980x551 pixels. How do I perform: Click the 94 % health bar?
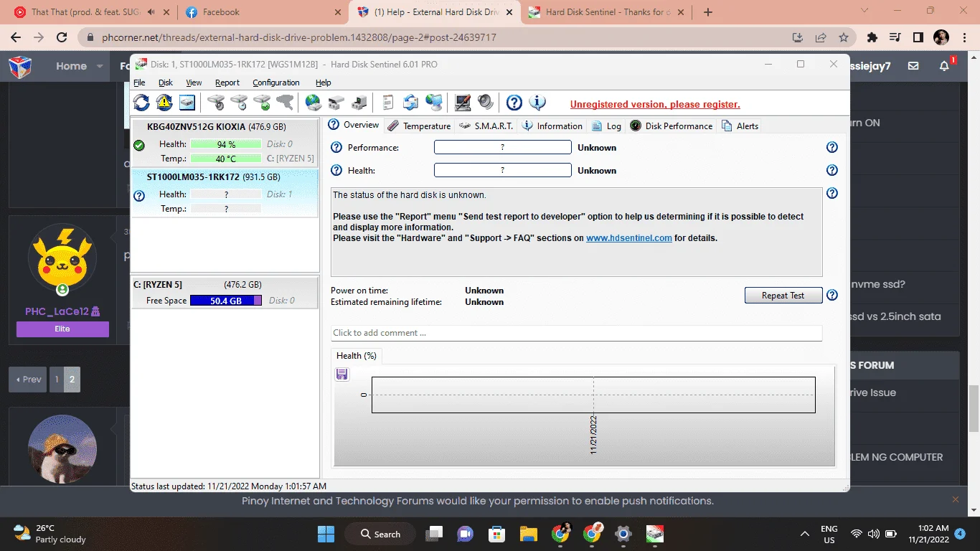(x=226, y=144)
